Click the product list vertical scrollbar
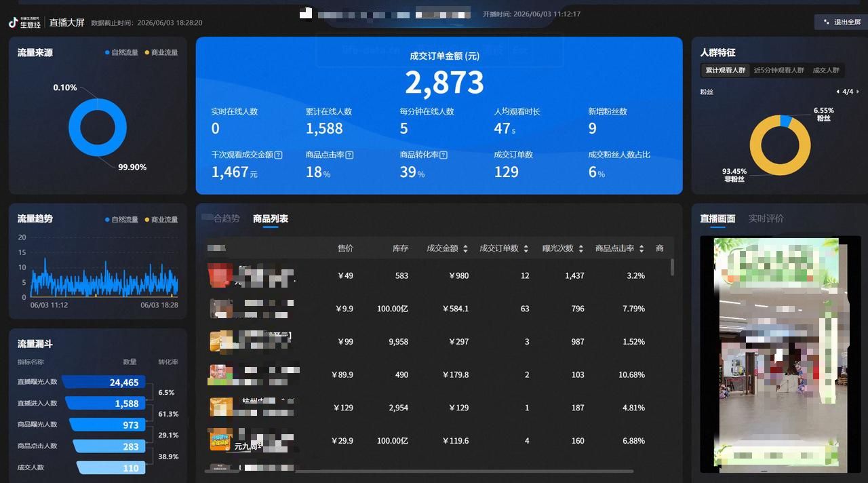868x483 pixels. [x=673, y=267]
